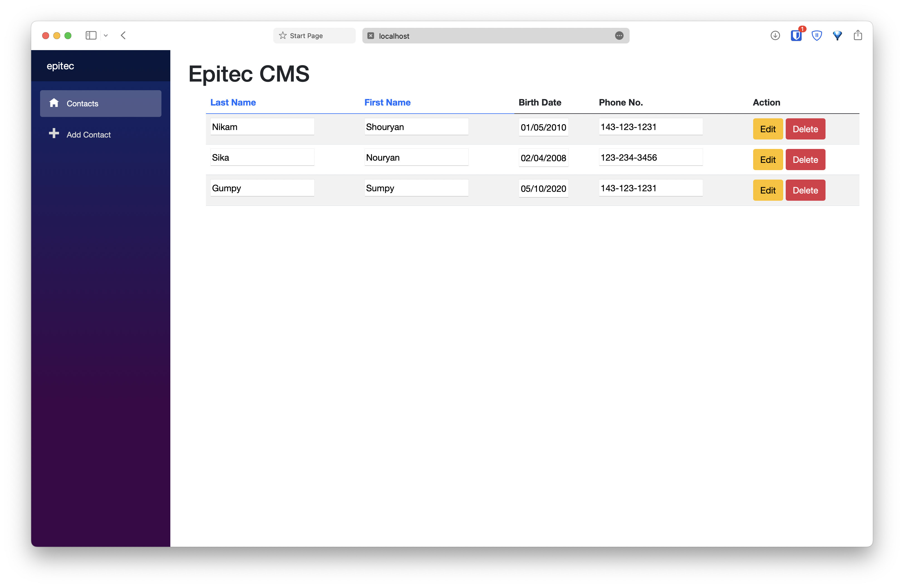The image size is (904, 588).
Task: Toggle the Safari sidebar icon
Action: (91, 36)
